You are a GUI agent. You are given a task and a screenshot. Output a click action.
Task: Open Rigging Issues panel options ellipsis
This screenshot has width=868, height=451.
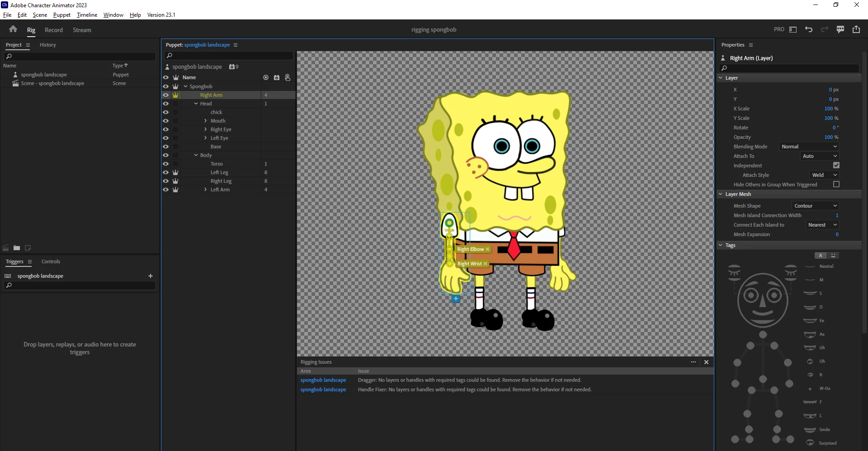click(x=693, y=362)
